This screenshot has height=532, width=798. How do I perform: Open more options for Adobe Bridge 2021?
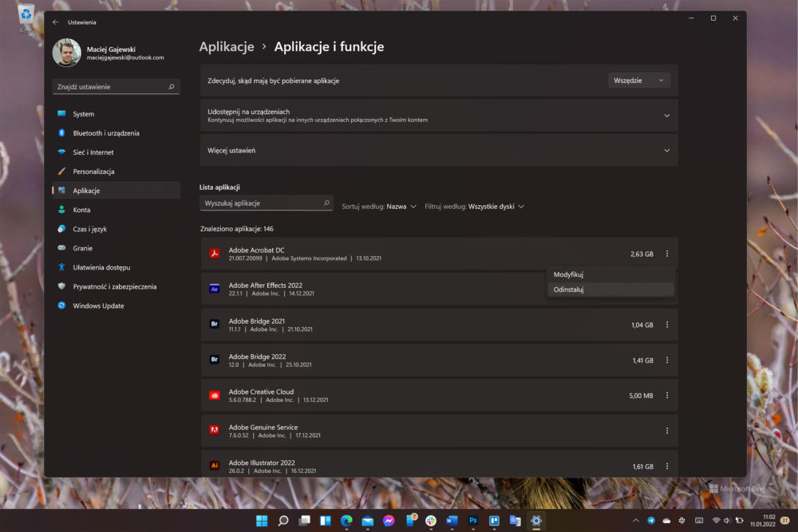666,325
